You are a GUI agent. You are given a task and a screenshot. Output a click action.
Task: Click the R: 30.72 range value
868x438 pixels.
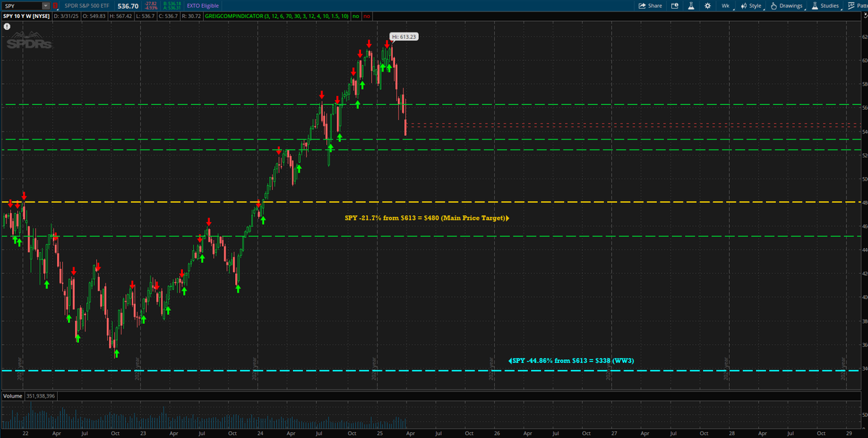tap(191, 16)
